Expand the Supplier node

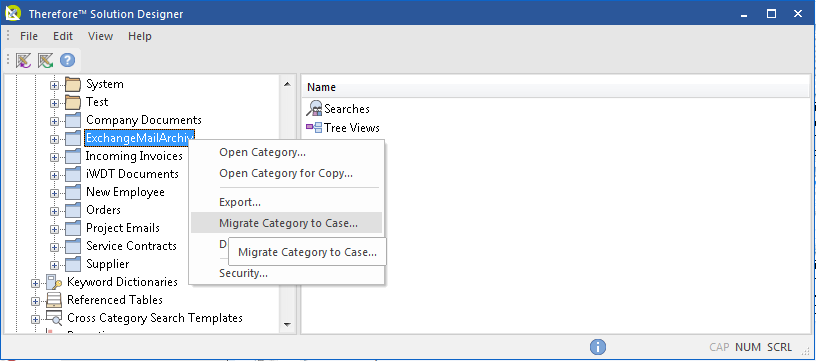click(x=54, y=265)
